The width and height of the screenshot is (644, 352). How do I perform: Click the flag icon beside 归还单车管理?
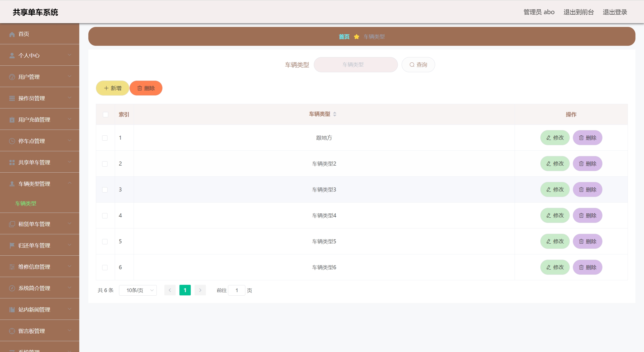pos(12,245)
